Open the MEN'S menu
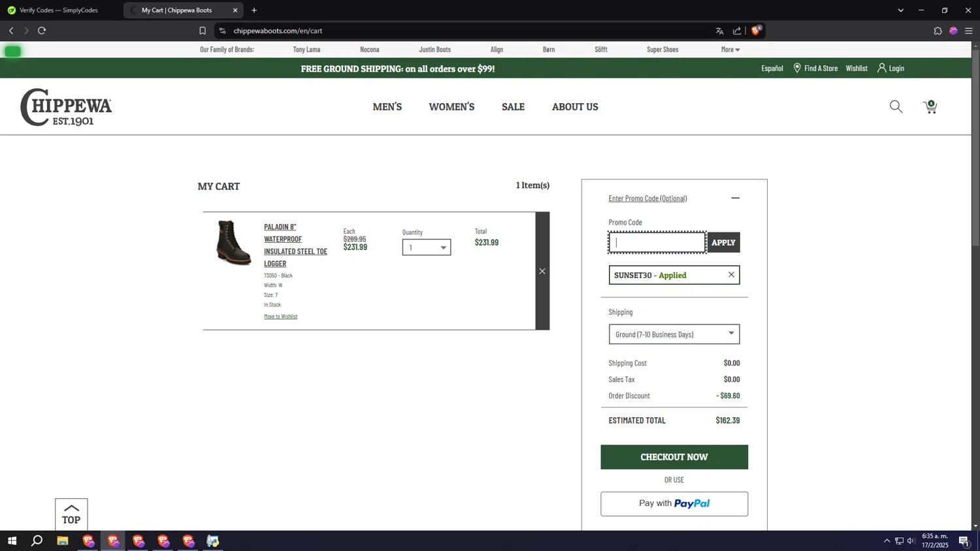This screenshot has height=551, width=980. (387, 107)
